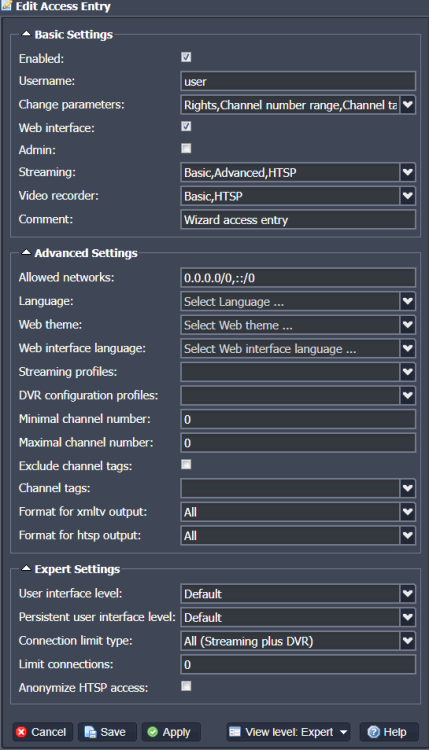Image resolution: width=429 pixels, height=750 pixels.
Task: Collapse the Basic Settings section
Action: coord(26,34)
